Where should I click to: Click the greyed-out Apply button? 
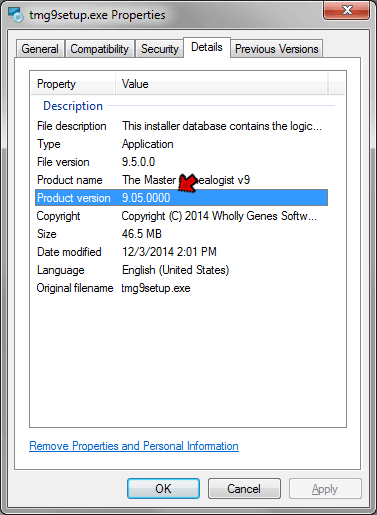[x=325, y=489]
